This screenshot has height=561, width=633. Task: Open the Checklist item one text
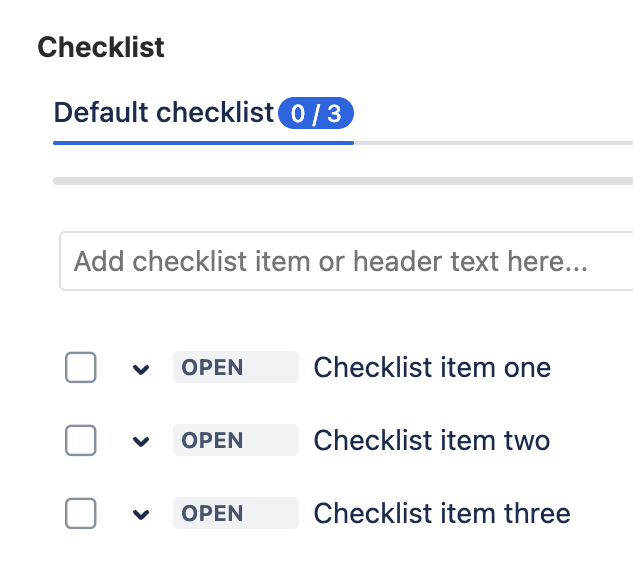pyautogui.click(x=432, y=367)
